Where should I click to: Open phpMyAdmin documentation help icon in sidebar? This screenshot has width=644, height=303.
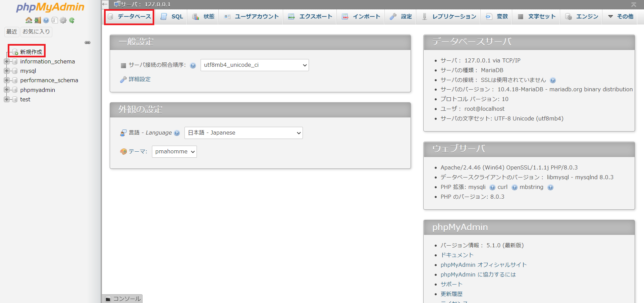[46, 20]
